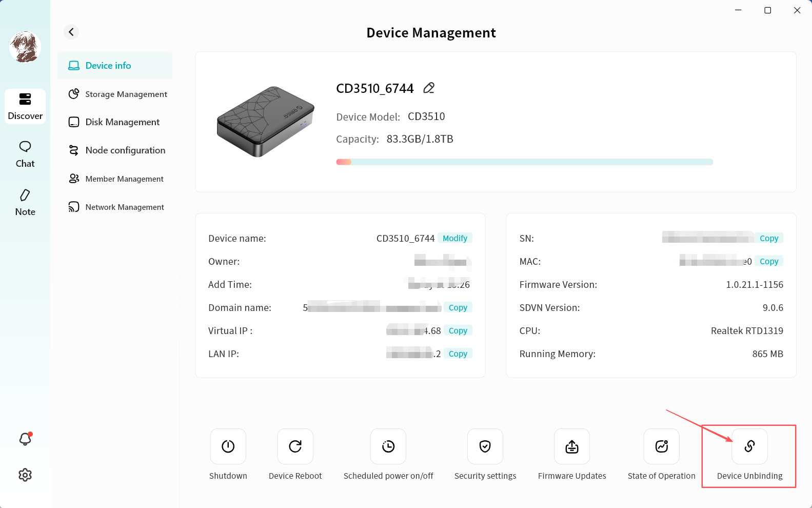This screenshot has height=508, width=812.
Task: Open notifications bell icon
Action: pos(25,439)
